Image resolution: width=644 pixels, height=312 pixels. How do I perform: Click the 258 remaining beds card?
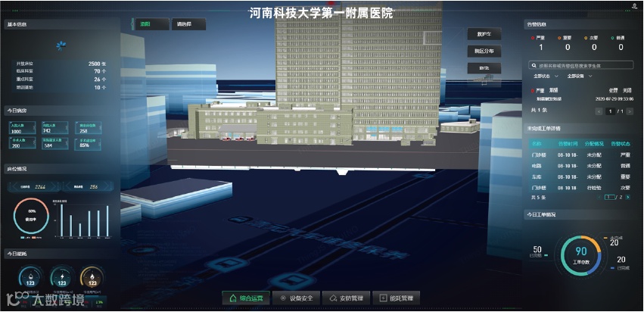tap(88, 128)
